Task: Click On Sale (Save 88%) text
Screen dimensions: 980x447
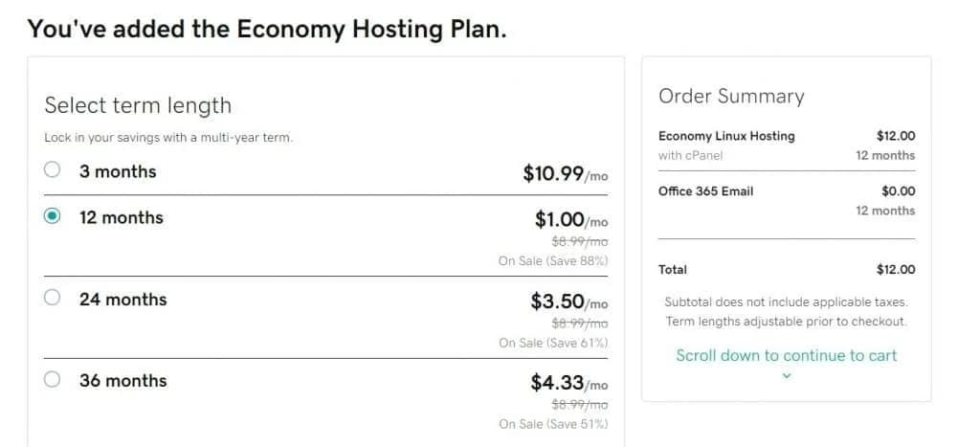Action: tap(553, 260)
